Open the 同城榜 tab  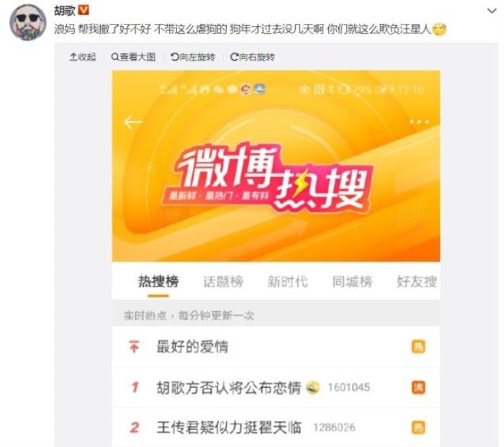(x=352, y=282)
